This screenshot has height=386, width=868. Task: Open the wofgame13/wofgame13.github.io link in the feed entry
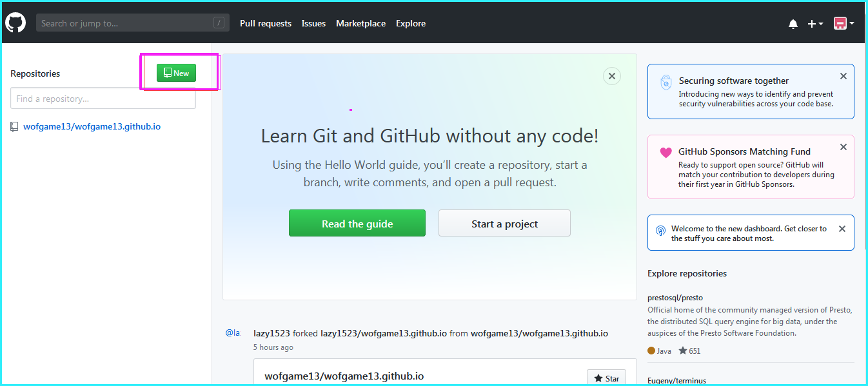(539, 333)
